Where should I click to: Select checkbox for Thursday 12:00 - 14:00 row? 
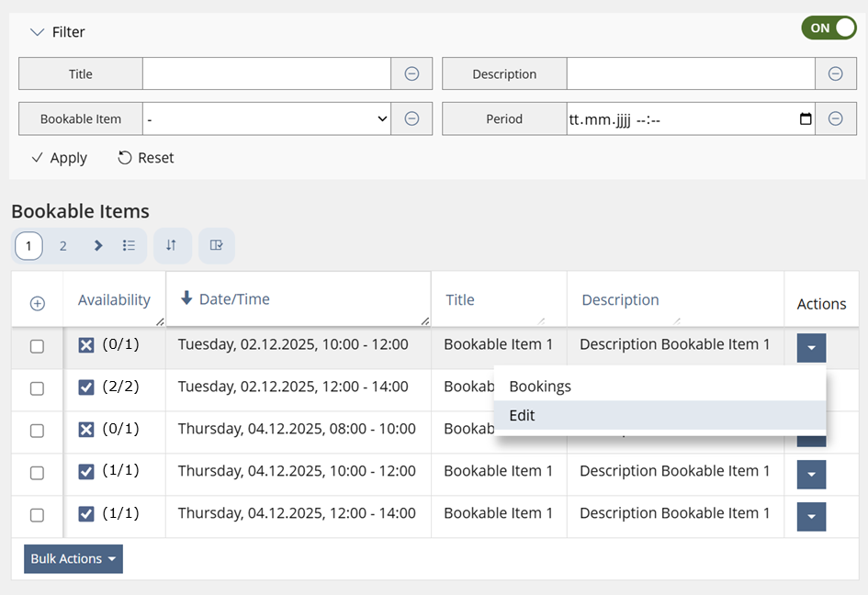(x=37, y=516)
